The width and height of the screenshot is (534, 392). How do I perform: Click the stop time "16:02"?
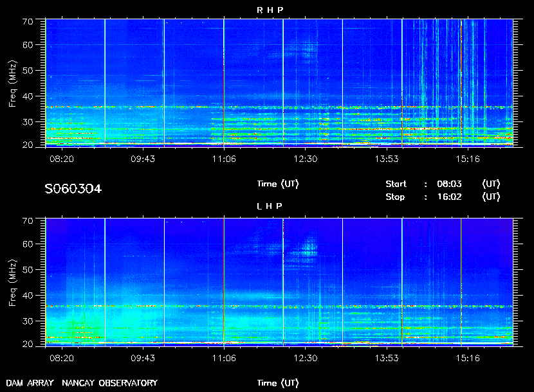pyautogui.click(x=449, y=197)
